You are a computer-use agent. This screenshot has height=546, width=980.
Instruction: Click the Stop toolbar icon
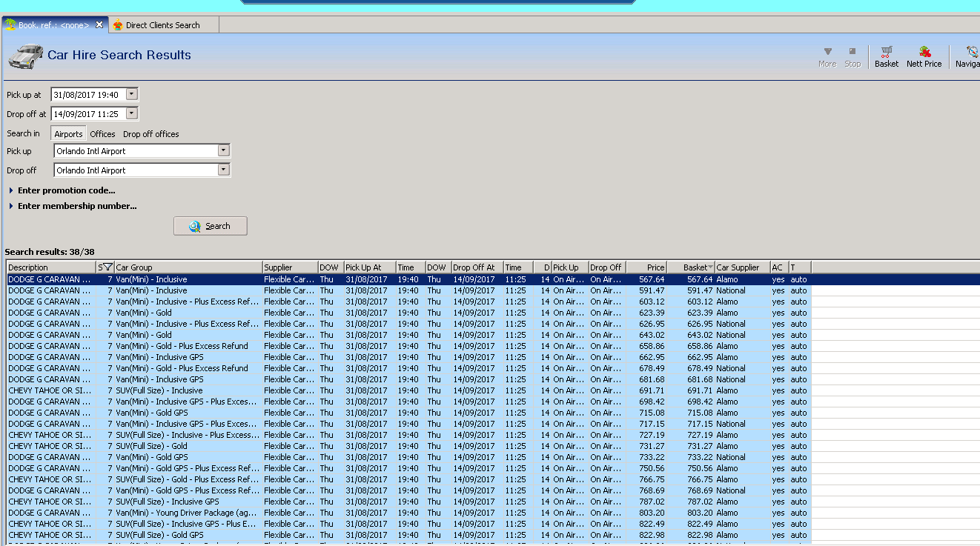852,57
